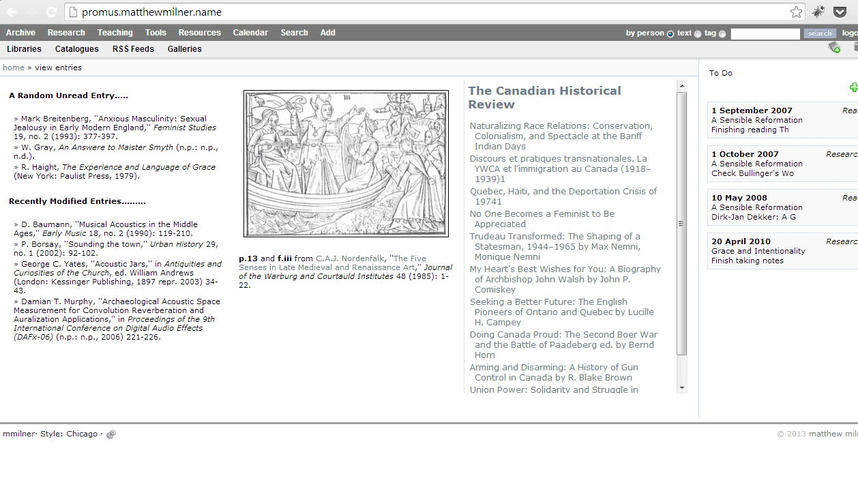The image size is (858, 504).
Task: Open the bug extension icon
Action: click(x=818, y=12)
